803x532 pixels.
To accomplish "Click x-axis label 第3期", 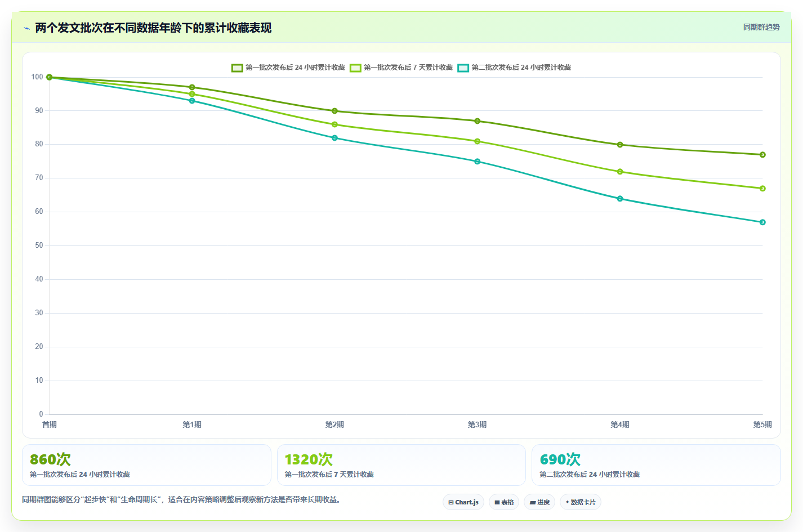I will coord(478,424).
